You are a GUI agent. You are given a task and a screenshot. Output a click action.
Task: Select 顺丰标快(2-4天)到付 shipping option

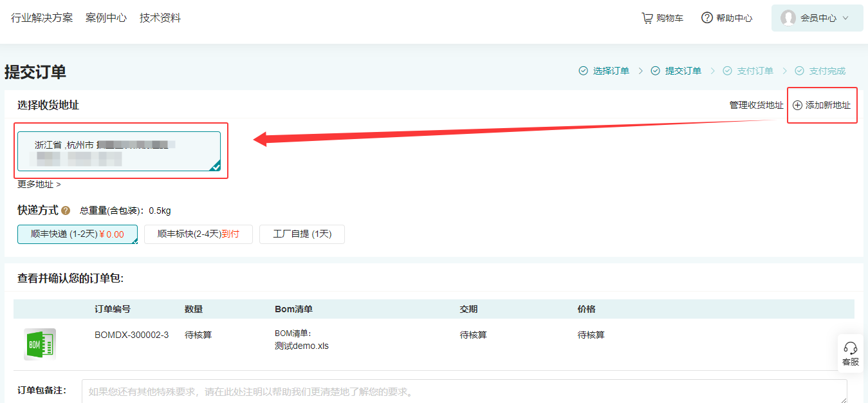[198, 234]
